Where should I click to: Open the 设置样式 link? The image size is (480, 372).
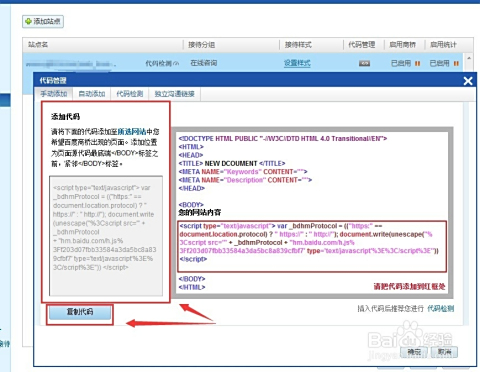[297, 63]
